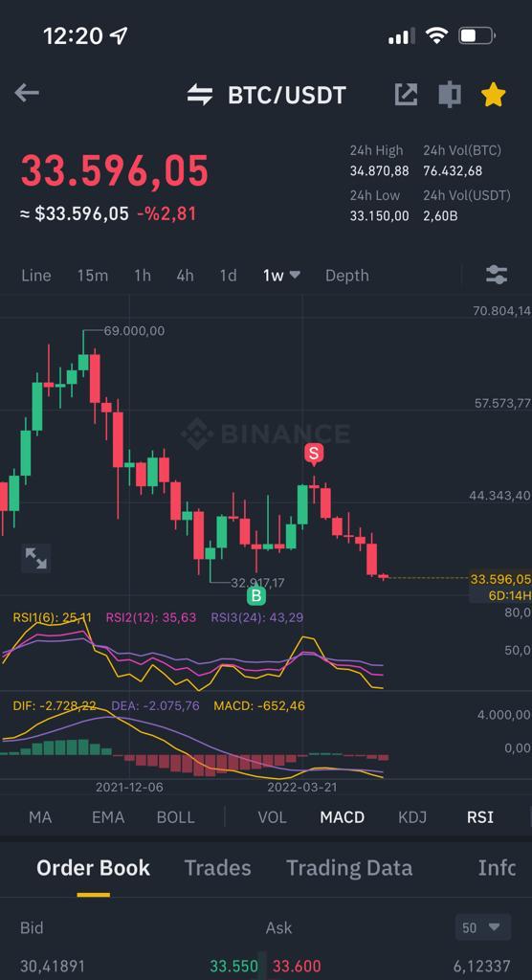Select the Order Book tab

click(x=93, y=867)
